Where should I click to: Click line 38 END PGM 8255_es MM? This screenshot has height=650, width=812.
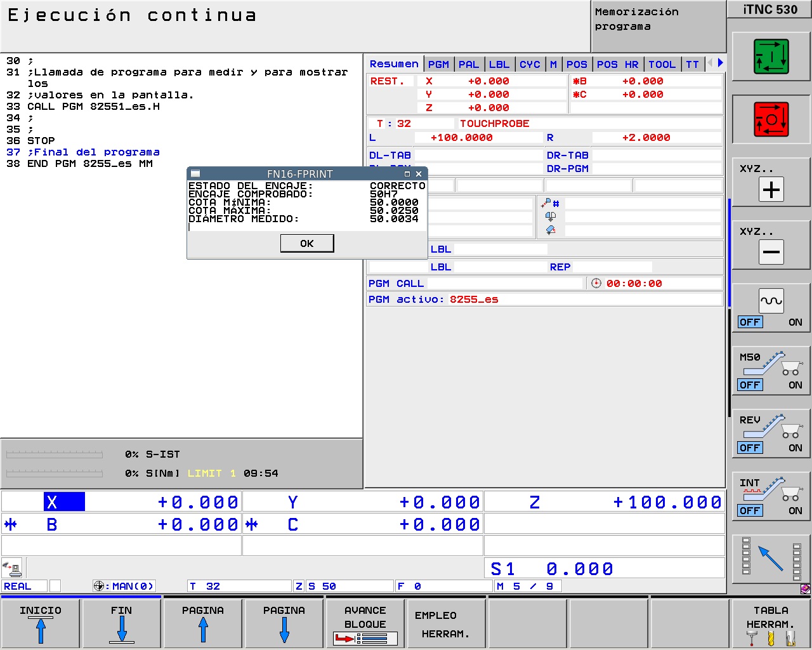(79, 163)
